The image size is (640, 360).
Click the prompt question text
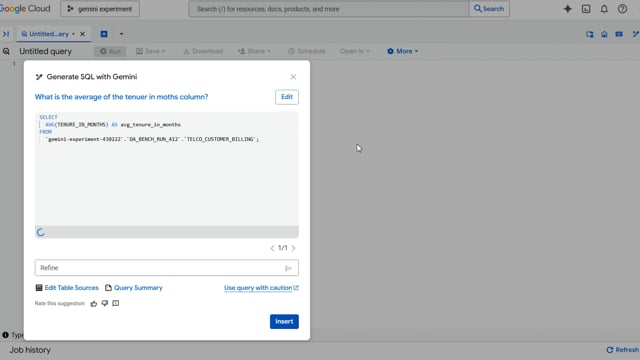(x=121, y=97)
